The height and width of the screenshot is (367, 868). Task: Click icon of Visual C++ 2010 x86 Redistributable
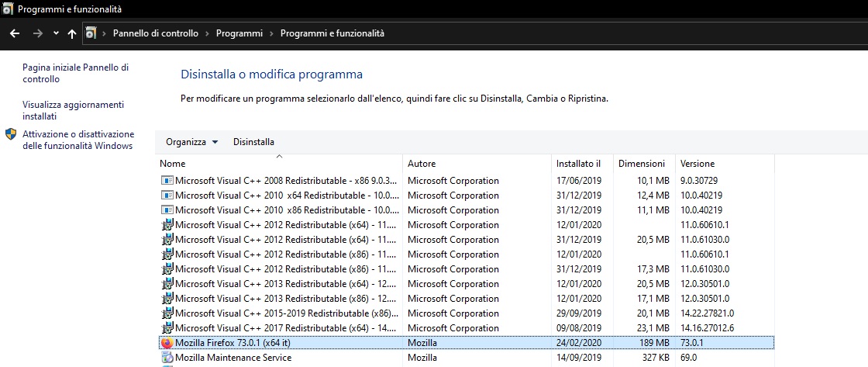(167, 210)
